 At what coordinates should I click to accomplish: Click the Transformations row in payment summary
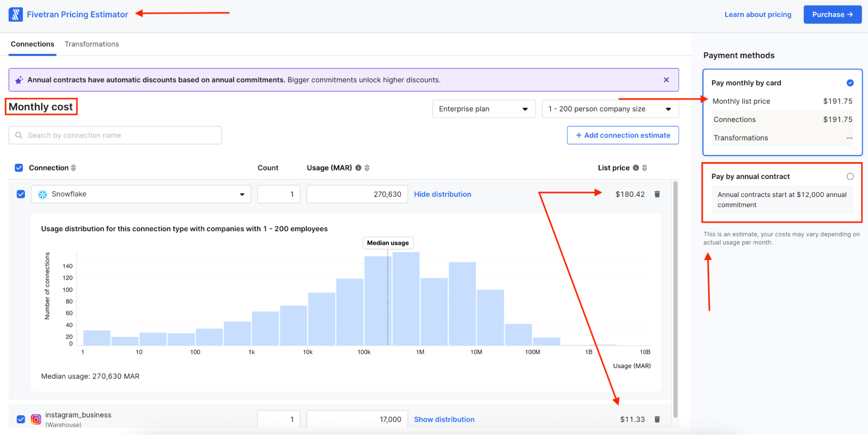pos(782,138)
